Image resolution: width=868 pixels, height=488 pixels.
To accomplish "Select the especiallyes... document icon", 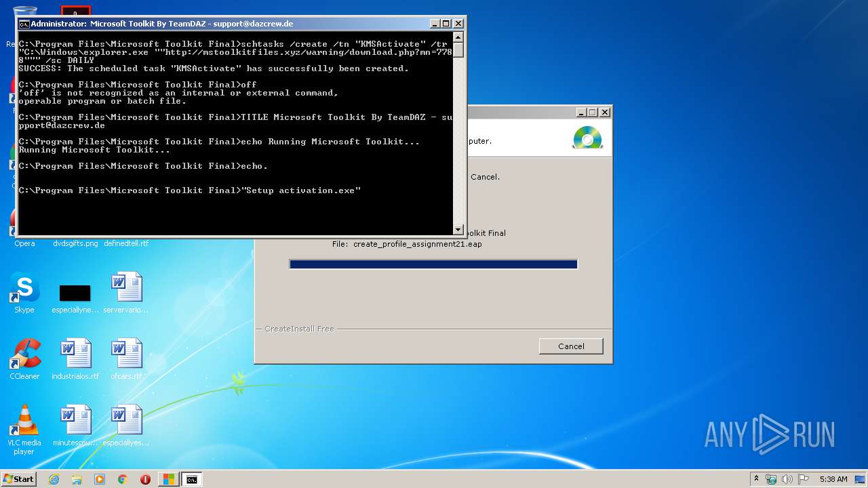I will (x=126, y=426).
